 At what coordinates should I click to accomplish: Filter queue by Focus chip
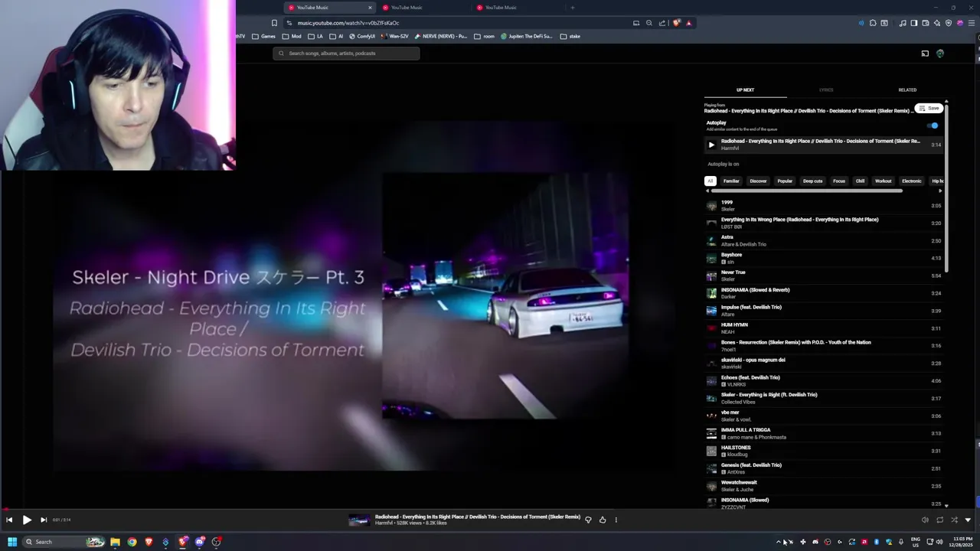(839, 181)
